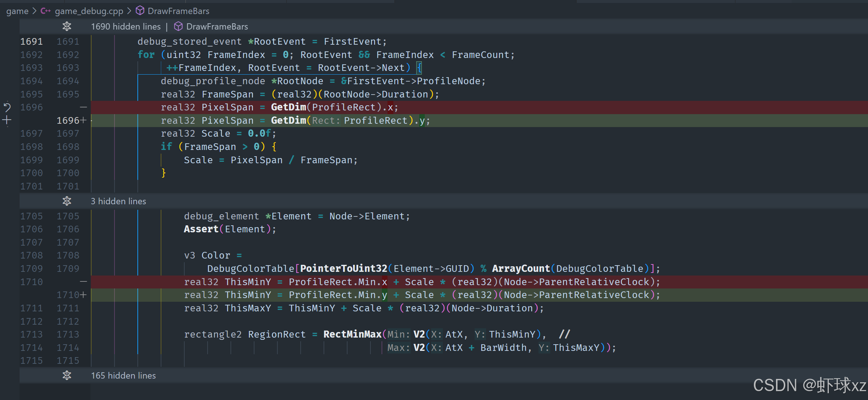868x400 pixels.
Task: Click the cube symbol icon before breadcrumb DrawFrameBars
Action: pyautogui.click(x=140, y=11)
